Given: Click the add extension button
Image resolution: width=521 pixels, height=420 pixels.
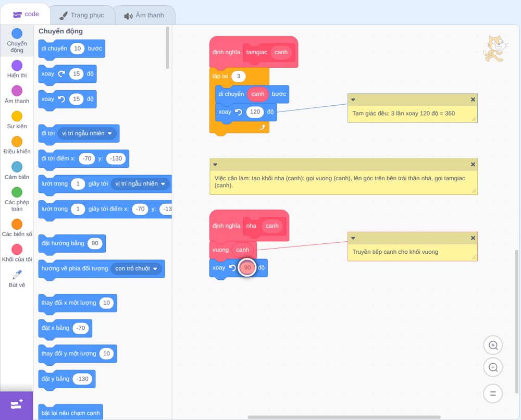Looking at the screenshot, I should (x=17, y=405).
